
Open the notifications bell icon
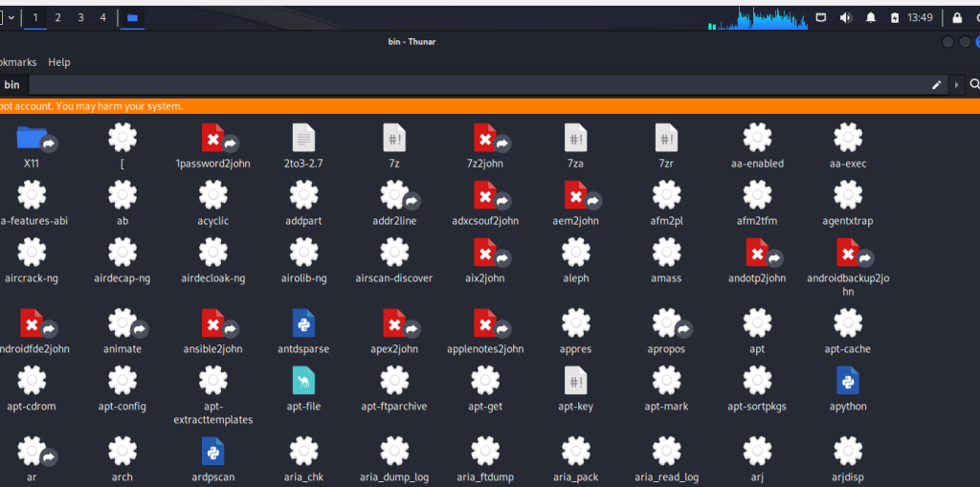[x=871, y=17]
